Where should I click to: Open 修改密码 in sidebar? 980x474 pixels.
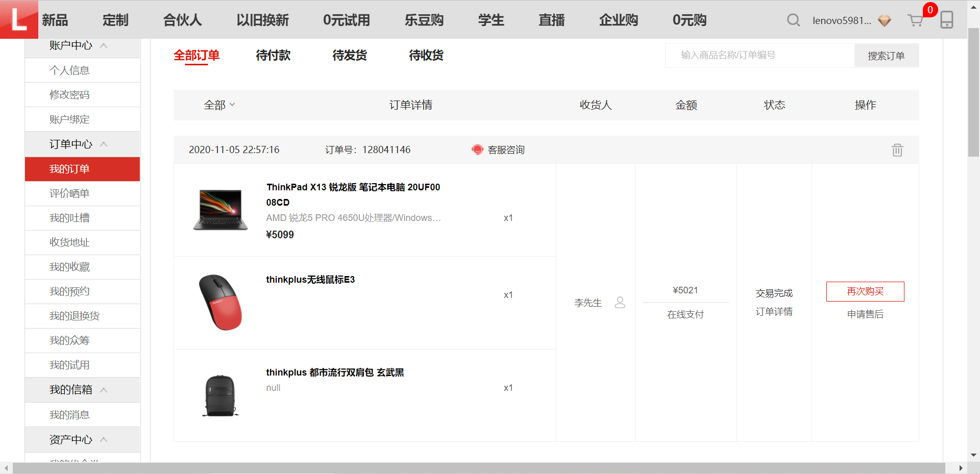click(x=82, y=95)
